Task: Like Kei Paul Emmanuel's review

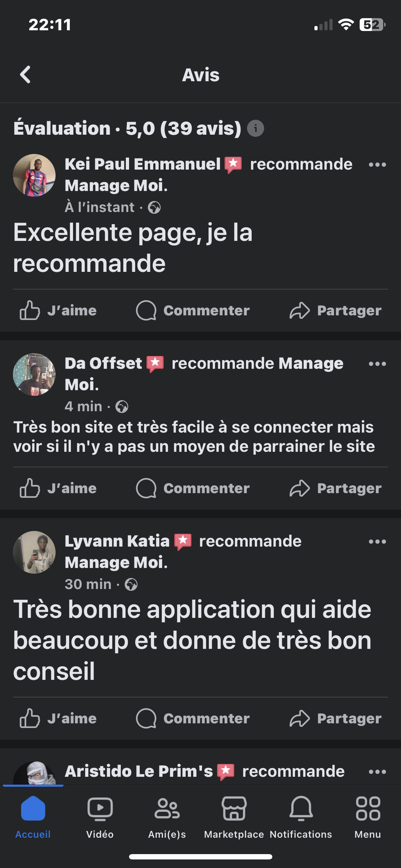Action: point(58,310)
